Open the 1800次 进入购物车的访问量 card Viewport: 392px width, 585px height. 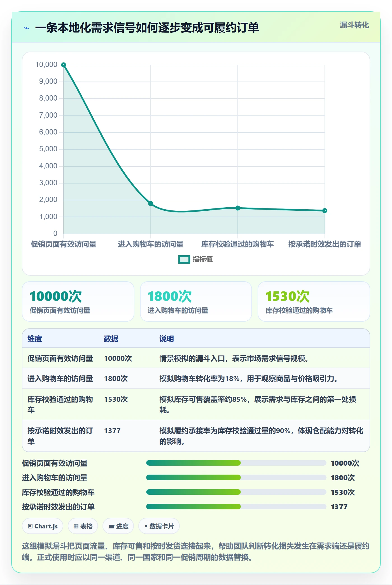tap(196, 301)
